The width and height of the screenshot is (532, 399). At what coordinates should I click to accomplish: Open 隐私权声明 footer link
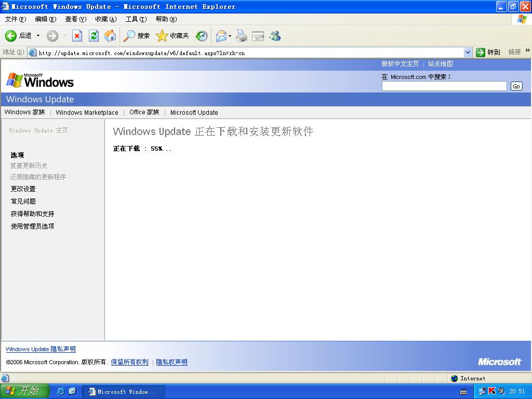171,362
